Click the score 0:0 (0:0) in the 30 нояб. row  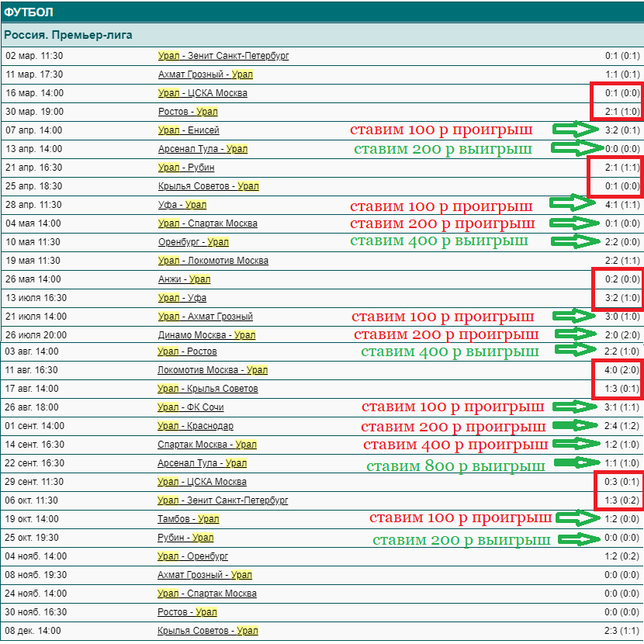pos(621,612)
